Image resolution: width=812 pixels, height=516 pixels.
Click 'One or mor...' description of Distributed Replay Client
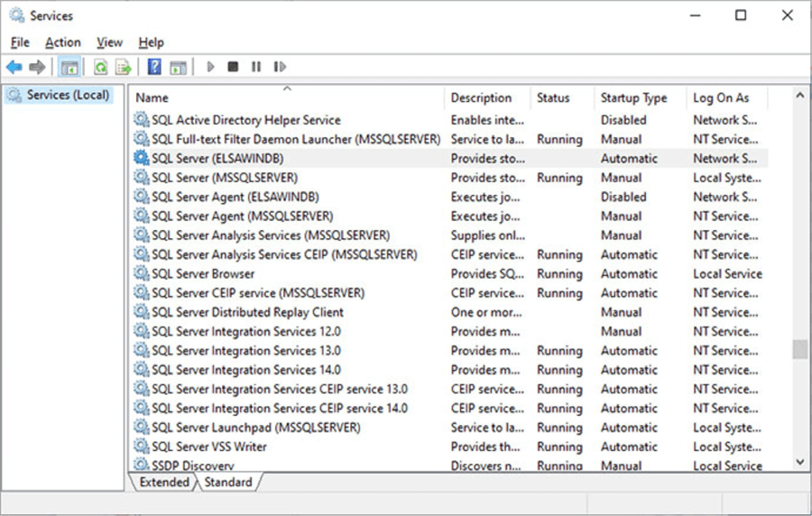click(x=486, y=311)
